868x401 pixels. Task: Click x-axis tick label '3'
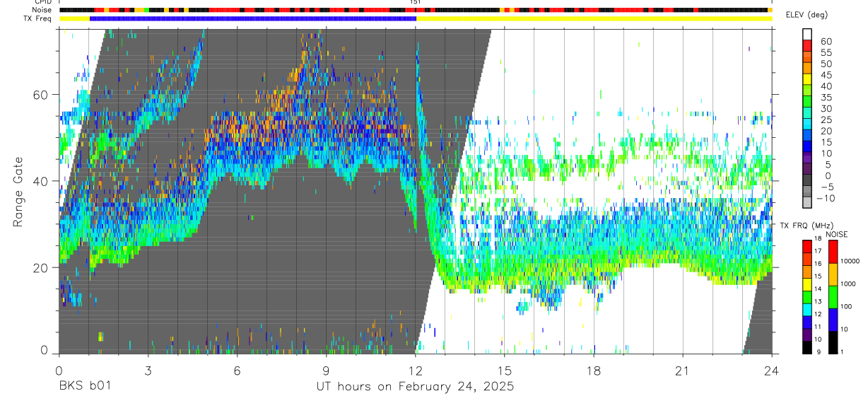147,370
